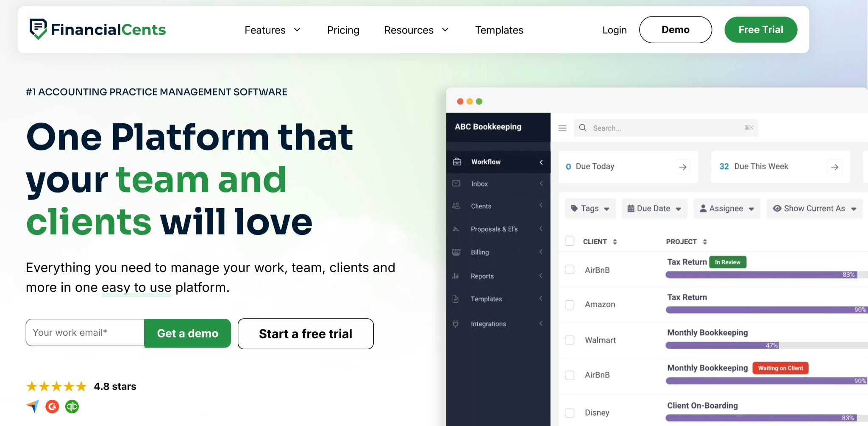Sort by PROJECT column arrows
The height and width of the screenshot is (426, 868).
pos(705,242)
